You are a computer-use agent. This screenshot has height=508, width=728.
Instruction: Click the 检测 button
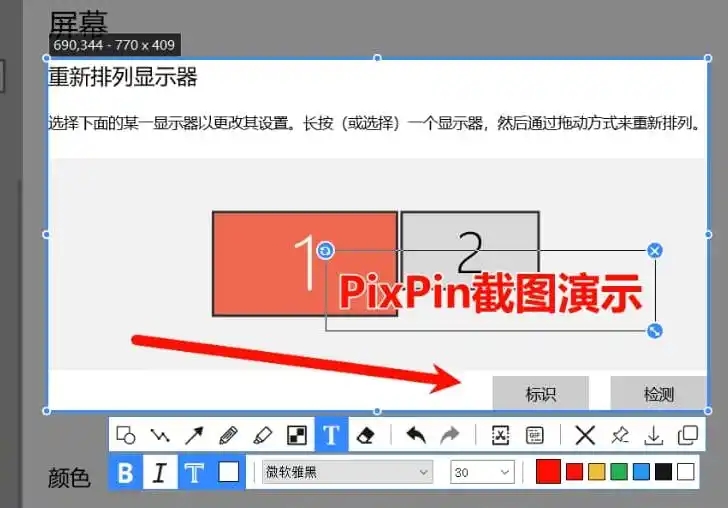pyautogui.click(x=658, y=394)
